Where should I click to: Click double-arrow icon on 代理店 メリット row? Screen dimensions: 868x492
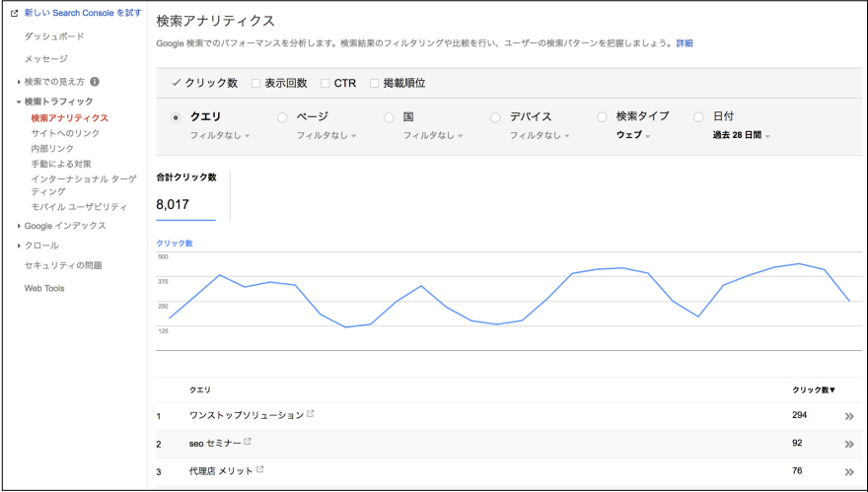click(848, 471)
